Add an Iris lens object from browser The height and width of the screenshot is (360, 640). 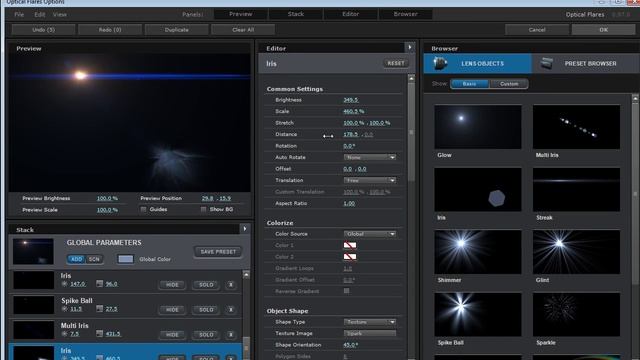(x=478, y=189)
